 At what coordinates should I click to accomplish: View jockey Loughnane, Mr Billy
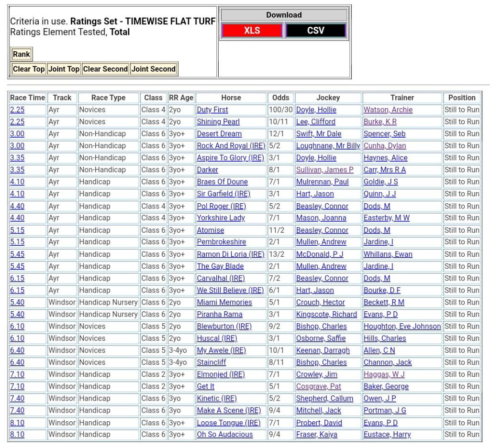328,146
